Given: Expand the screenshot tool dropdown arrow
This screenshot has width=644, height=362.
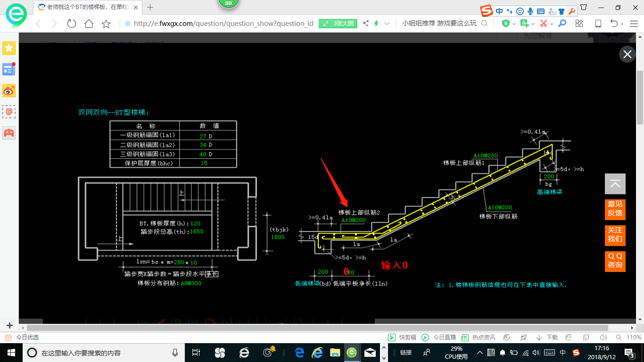Looking at the screenshot, I should 552,24.
